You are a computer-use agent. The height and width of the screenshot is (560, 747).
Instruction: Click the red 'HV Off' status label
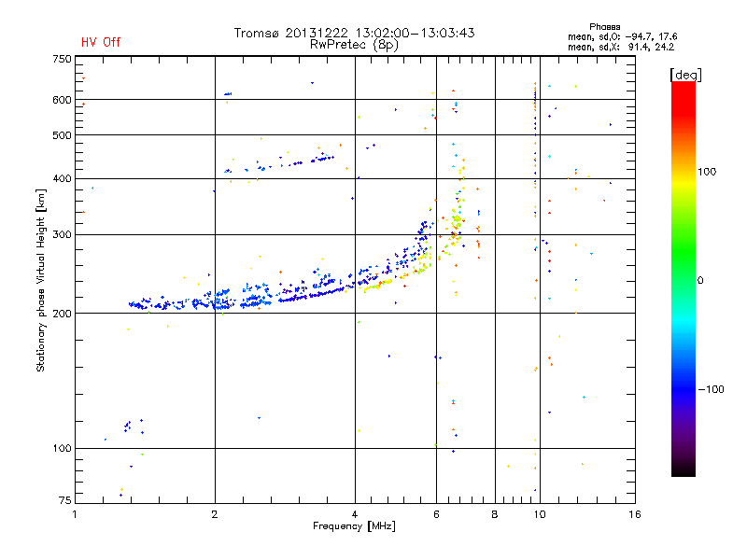(101, 42)
